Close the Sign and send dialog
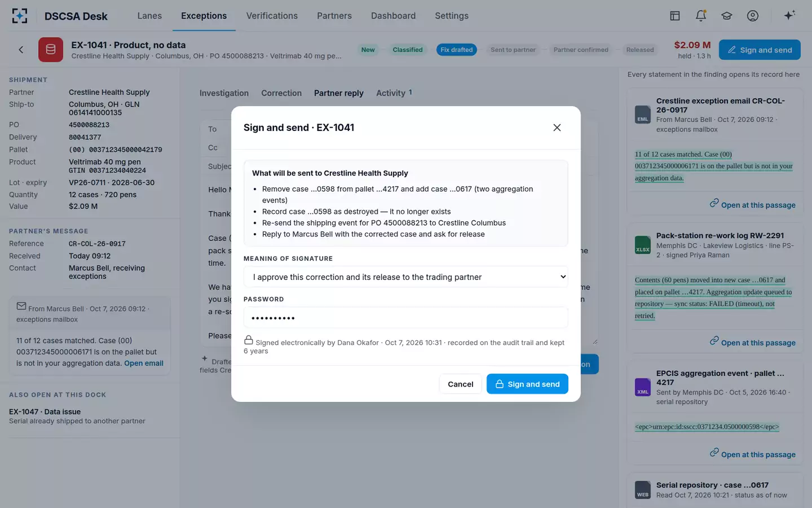Image resolution: width=812 pixels, height=508 pixels. coord(557,128)
